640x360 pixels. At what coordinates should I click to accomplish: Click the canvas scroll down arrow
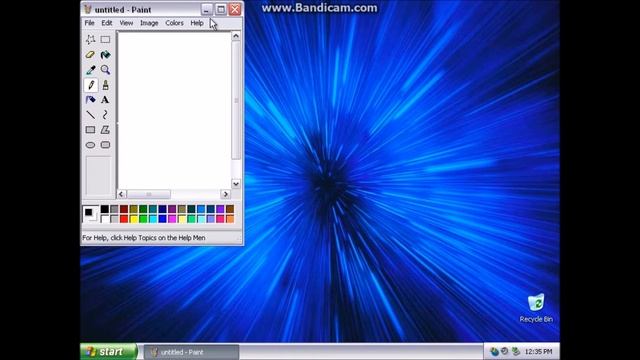(236, 184)
